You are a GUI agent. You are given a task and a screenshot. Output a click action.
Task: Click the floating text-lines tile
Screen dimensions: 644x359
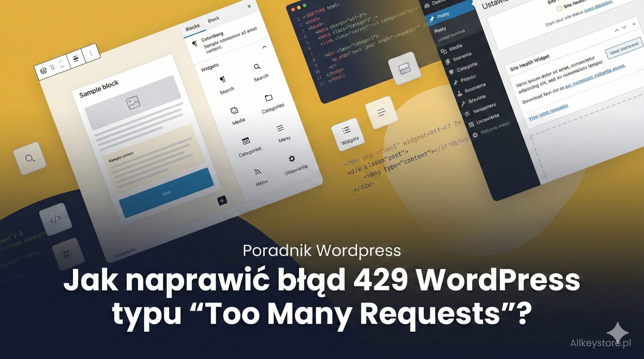tap(381, 112)
